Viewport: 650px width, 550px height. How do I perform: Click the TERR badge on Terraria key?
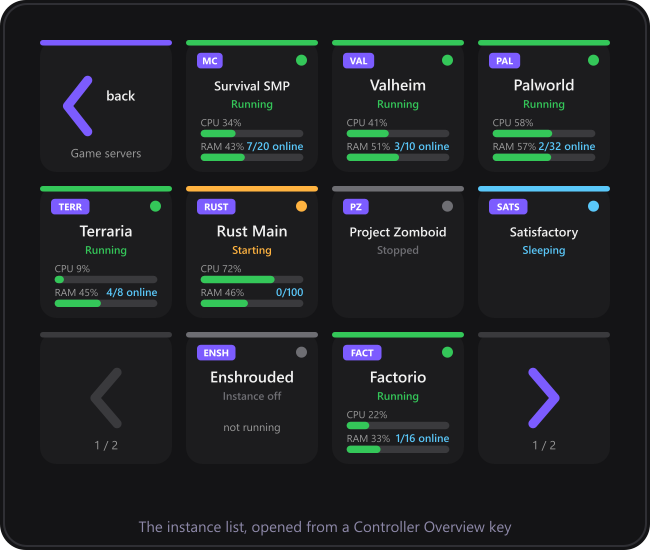[x=70, y=207]
